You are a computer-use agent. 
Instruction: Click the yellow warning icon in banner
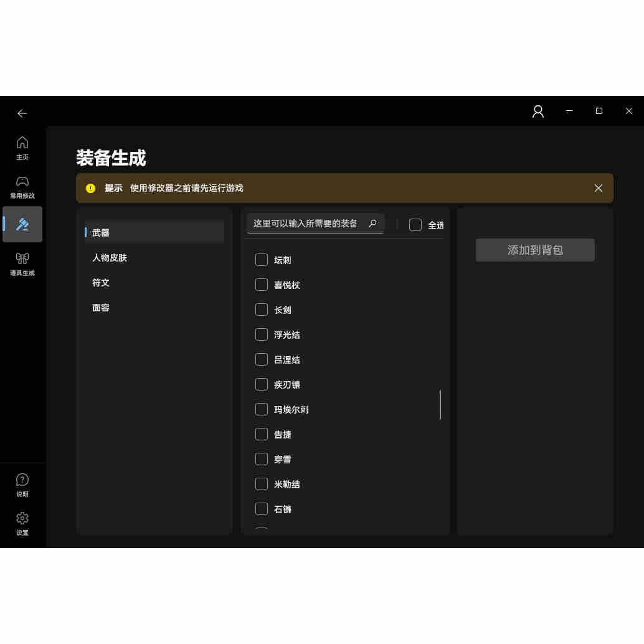pyautogui.click(x=90, y=188)
